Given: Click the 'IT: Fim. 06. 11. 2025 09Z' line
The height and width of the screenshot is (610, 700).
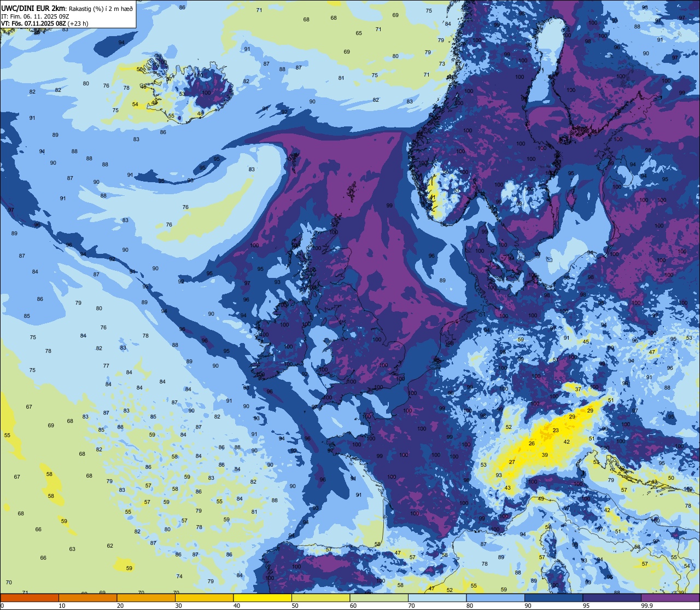Looking at the screenshot, I should 35,16.
